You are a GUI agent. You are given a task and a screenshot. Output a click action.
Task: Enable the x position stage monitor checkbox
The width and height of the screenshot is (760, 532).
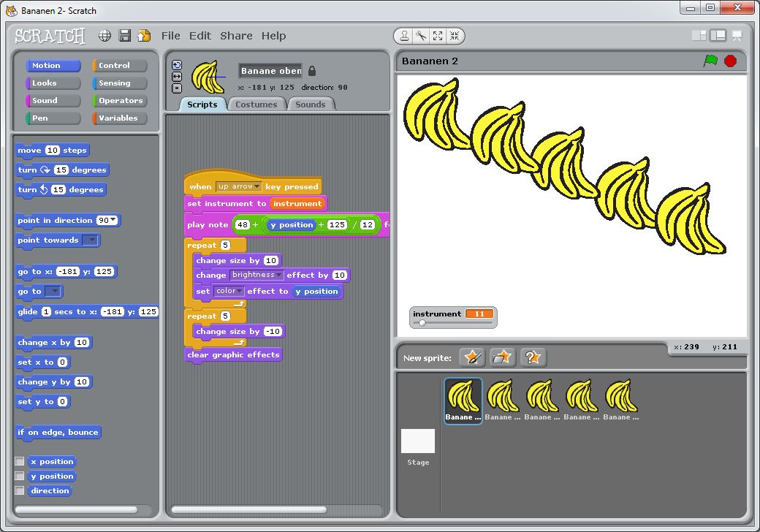point(20,462)
